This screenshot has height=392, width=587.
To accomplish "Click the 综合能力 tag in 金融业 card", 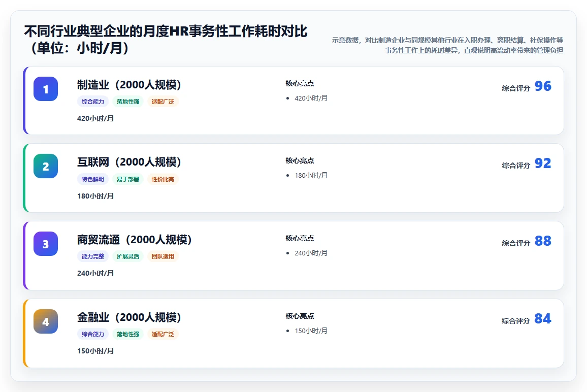I will point(93,334).
